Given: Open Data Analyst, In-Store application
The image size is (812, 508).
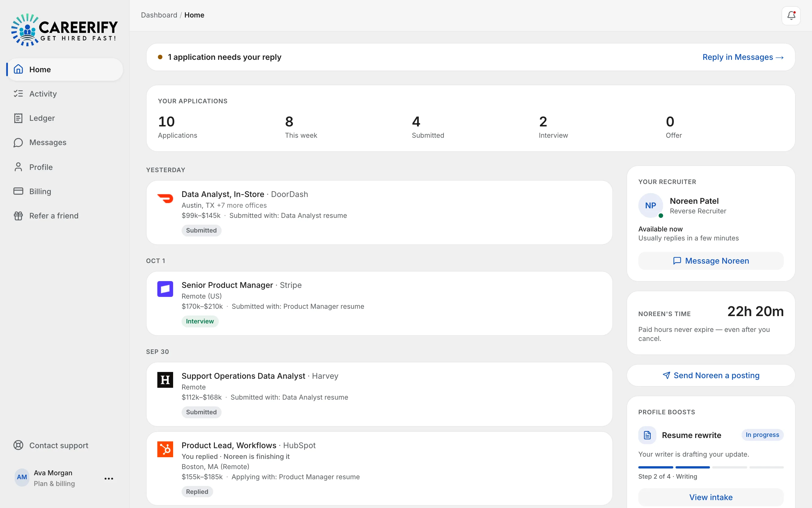Looking at the screenshot, I should [x=379, y=212].
